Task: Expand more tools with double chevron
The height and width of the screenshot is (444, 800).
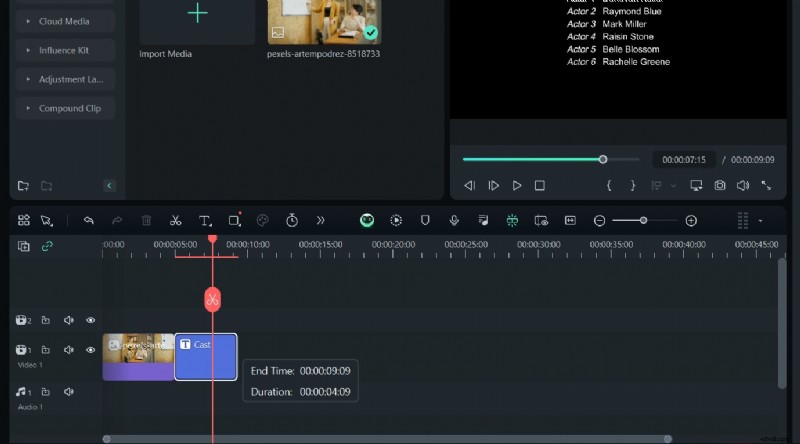Action: click(320, 220)
